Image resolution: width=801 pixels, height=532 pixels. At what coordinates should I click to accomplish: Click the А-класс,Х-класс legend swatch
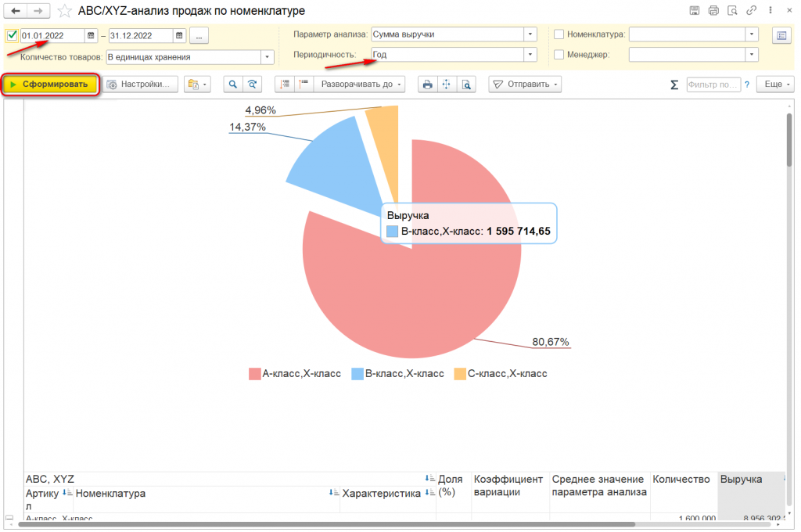[x=254, y=374]
